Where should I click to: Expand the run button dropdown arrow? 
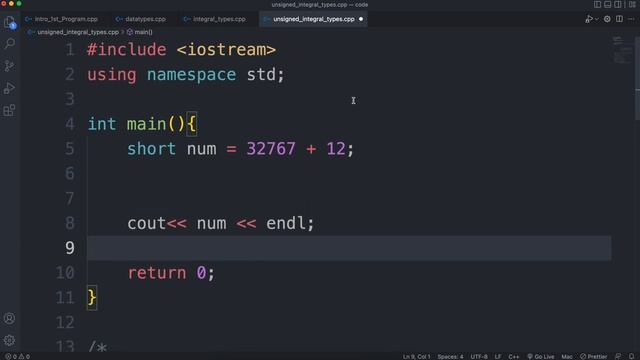597,19
